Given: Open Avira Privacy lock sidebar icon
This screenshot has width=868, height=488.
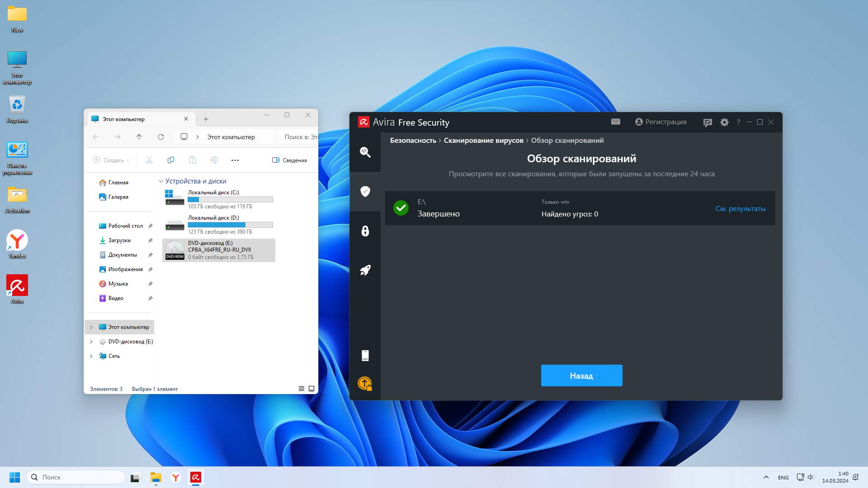Looking at the screenshot, I should 365,231.
